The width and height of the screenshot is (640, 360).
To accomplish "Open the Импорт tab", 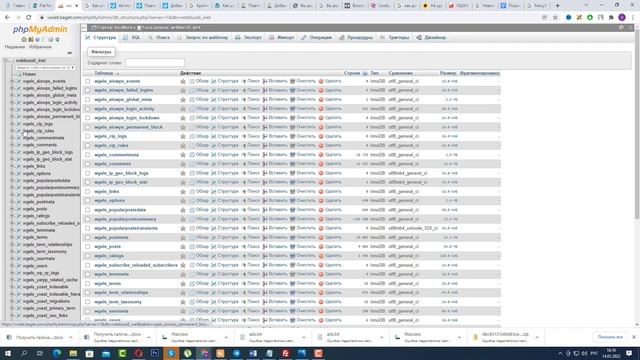I will click(x=282, y=38).
